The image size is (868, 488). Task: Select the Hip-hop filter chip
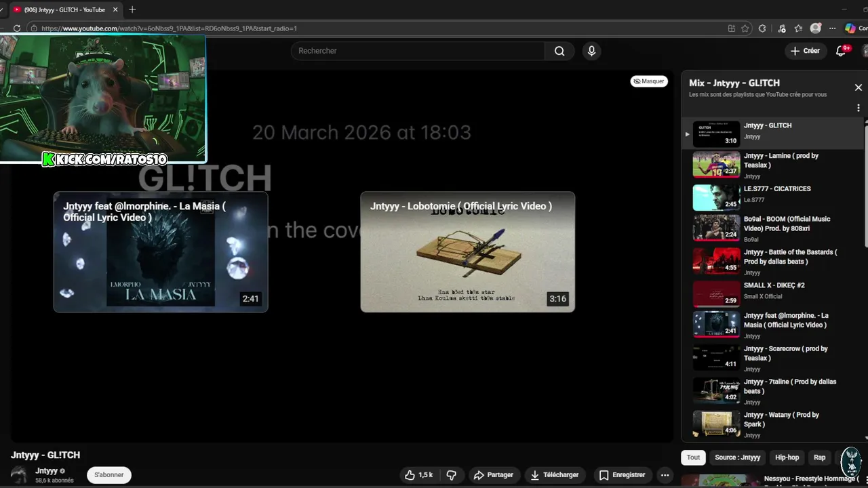pos(787,457)
